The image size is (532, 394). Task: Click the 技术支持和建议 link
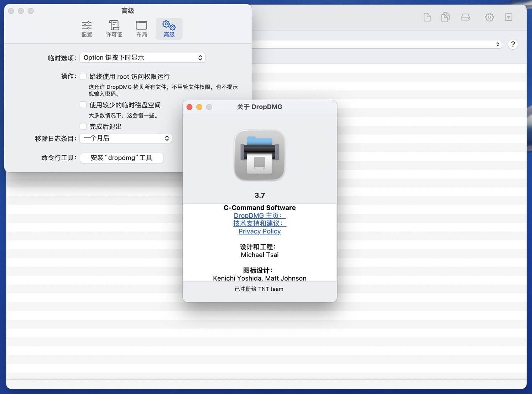(260, 223)
